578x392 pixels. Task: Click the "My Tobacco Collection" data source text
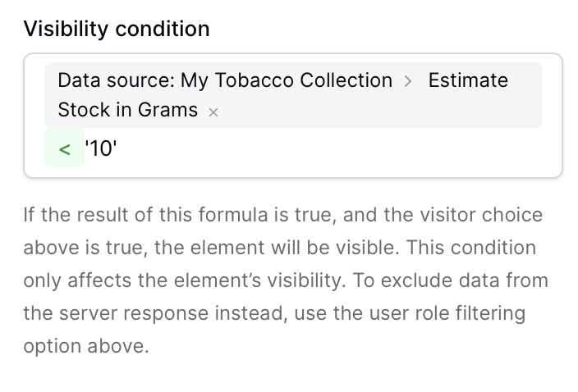(287, 80)
